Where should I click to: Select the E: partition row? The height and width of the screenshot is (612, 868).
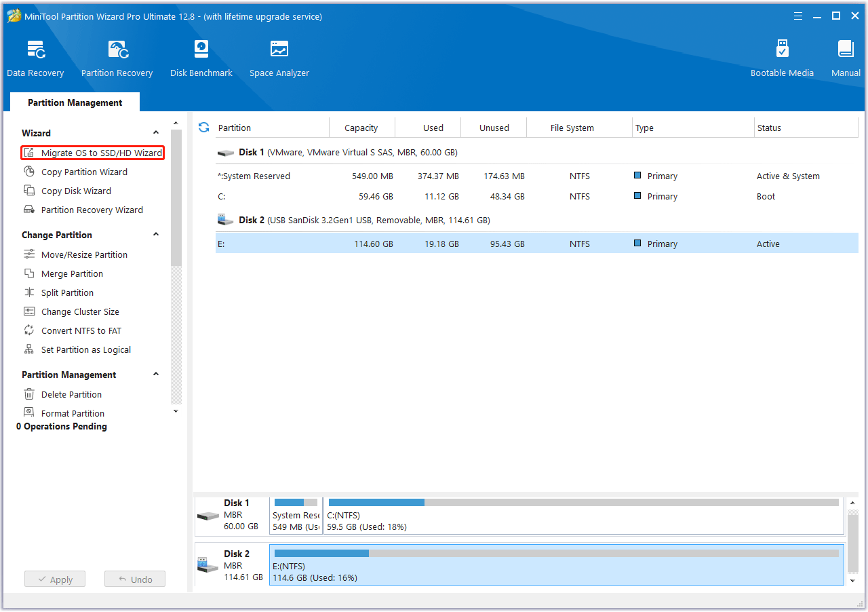pyautogui.click(x=407, y=243)
